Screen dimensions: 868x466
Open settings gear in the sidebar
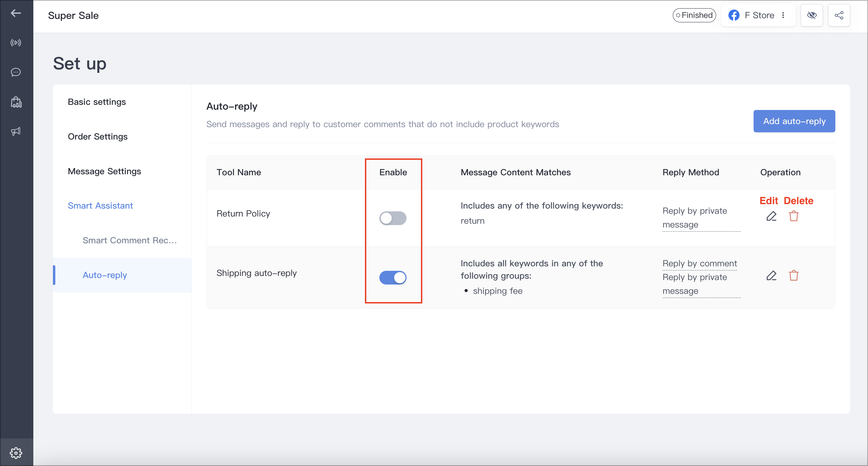click(x=16, y=453)
